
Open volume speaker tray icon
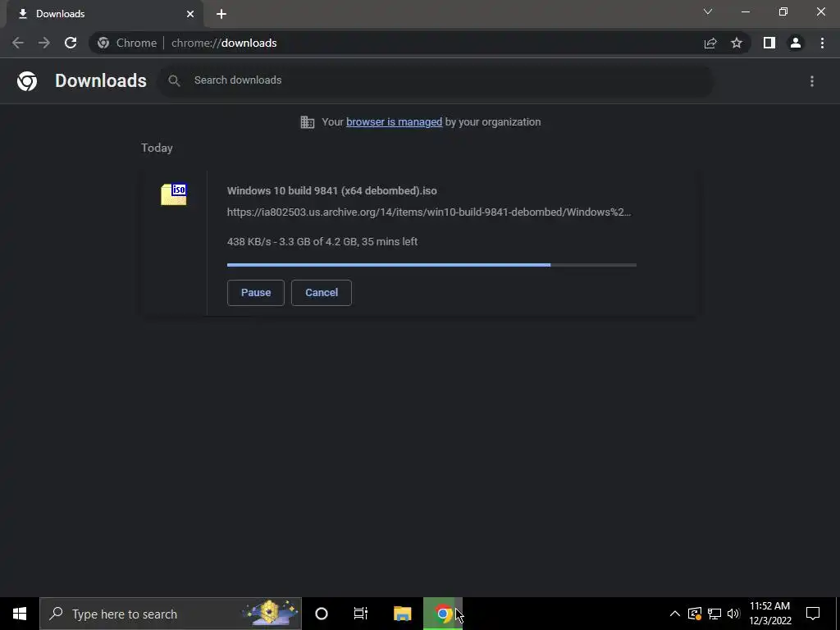coord(733,614)
